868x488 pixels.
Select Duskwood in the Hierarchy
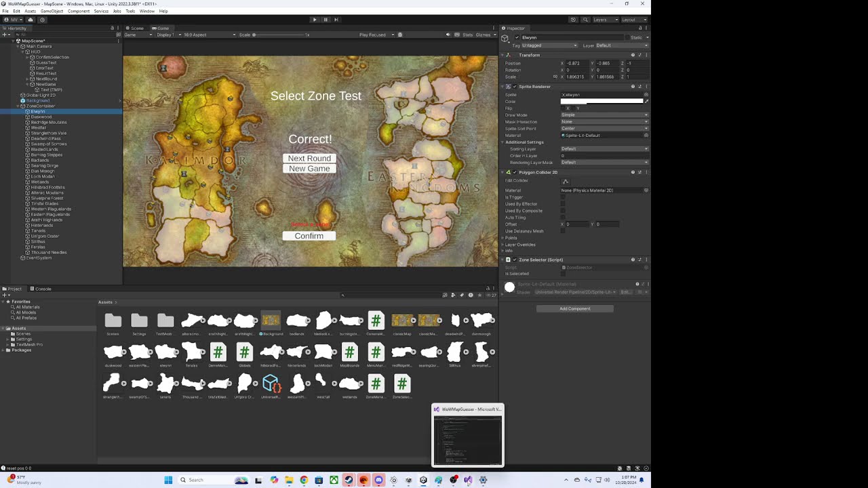(x=41, y=117)
